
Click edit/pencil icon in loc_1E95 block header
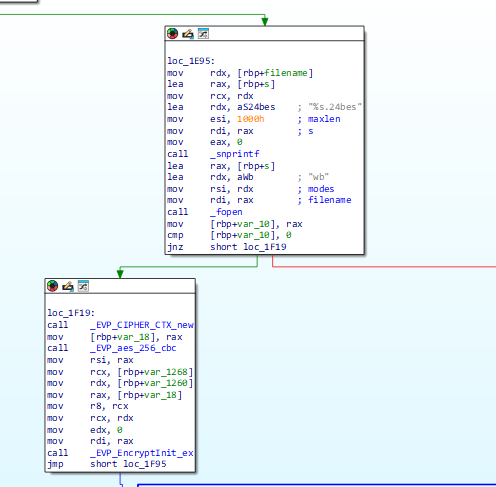[x=188, y=34]
